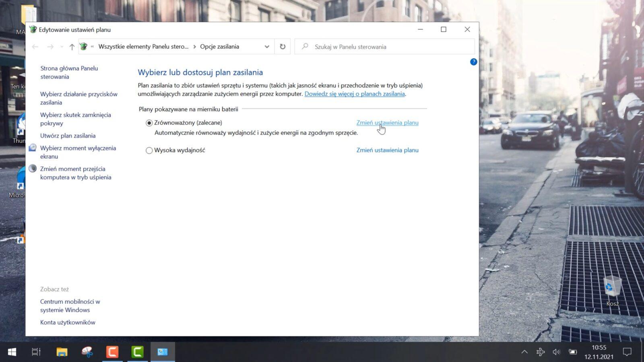Open File Explorer from the taskbar

coord(62,352)
